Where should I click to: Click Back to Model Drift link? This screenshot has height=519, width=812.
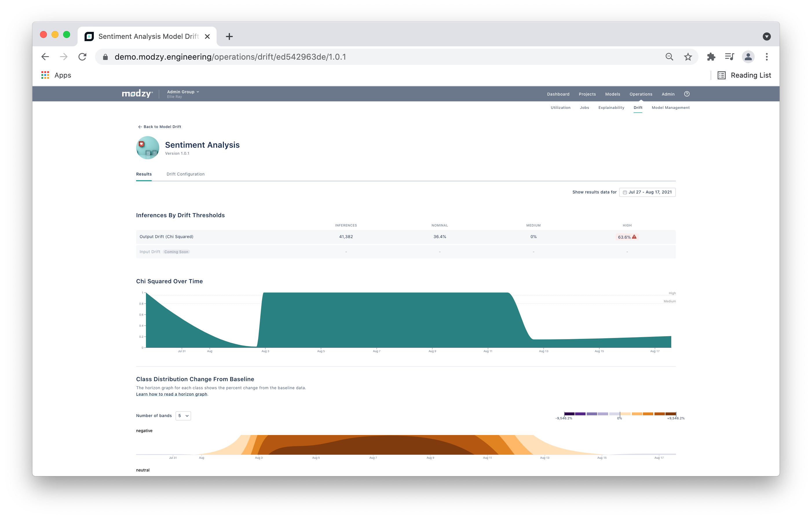coord(160,127)
